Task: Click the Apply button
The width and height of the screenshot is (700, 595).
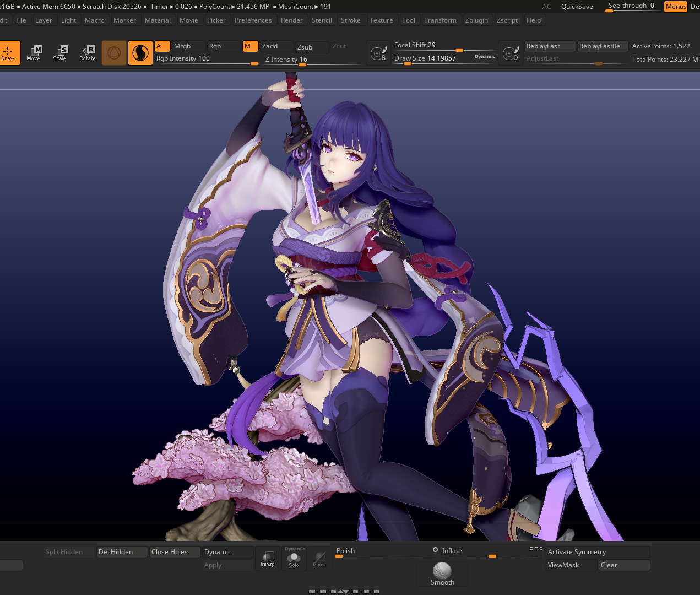Action: coord(228,565)
